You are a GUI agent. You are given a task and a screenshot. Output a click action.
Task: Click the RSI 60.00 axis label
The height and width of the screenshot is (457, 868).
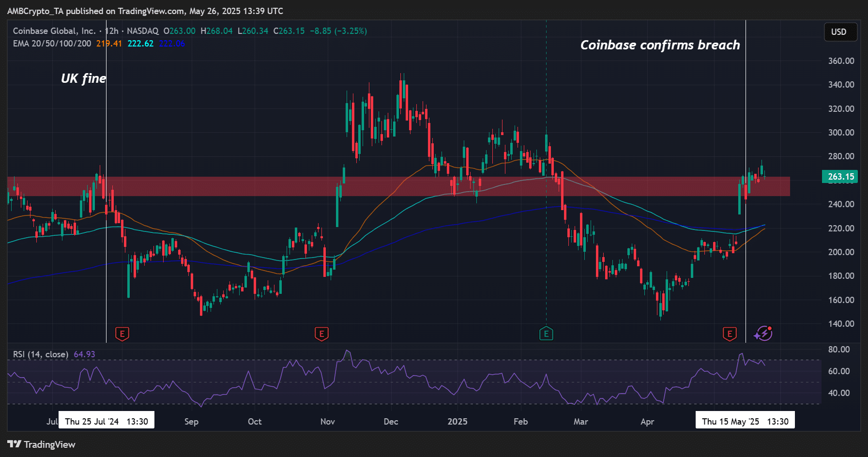tap(839, 371)
